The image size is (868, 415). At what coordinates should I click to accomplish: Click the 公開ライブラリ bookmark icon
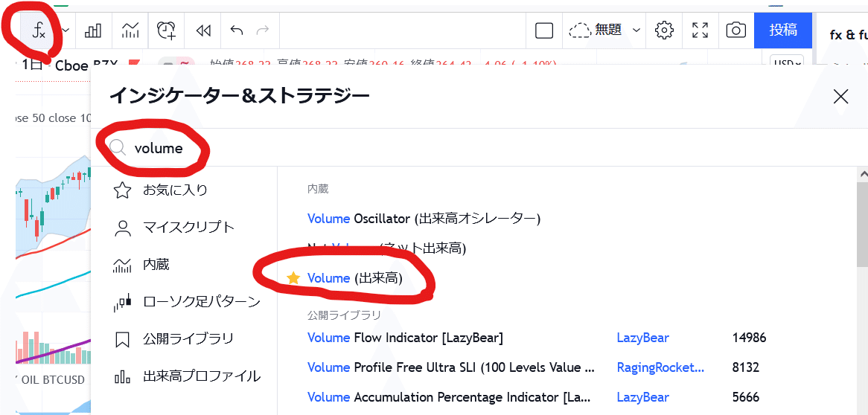pos(122,339)
